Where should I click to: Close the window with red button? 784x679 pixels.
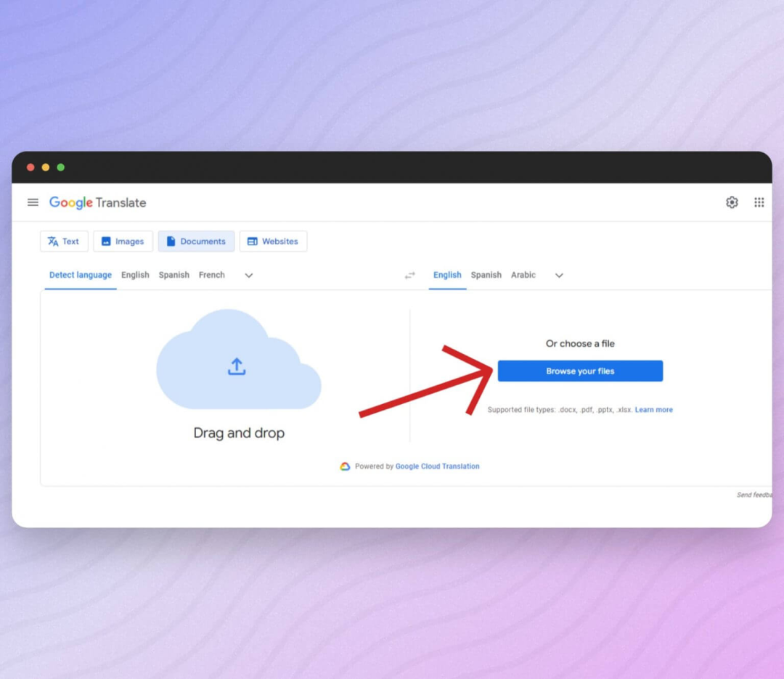click(x=30, y=168)
